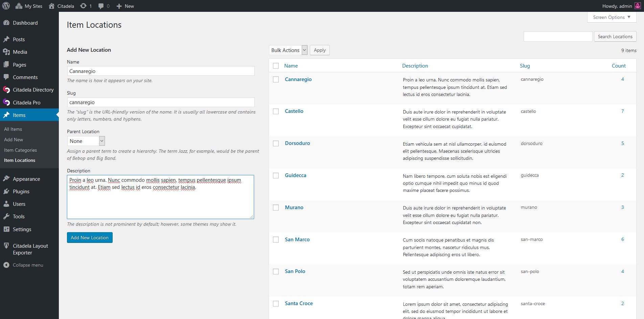
Task: Click the Slug input field
Action: coord(161,102)
